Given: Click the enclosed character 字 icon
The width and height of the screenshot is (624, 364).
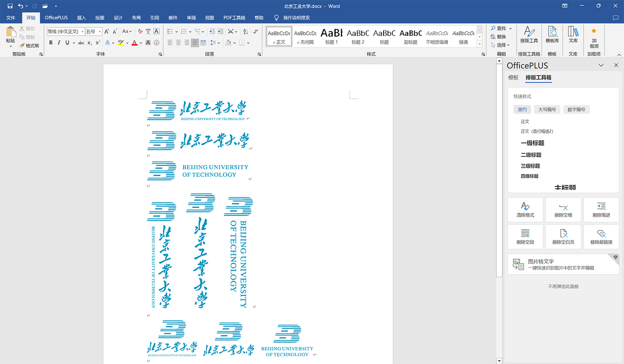Looking at the screenshot, I should (156, 42).
